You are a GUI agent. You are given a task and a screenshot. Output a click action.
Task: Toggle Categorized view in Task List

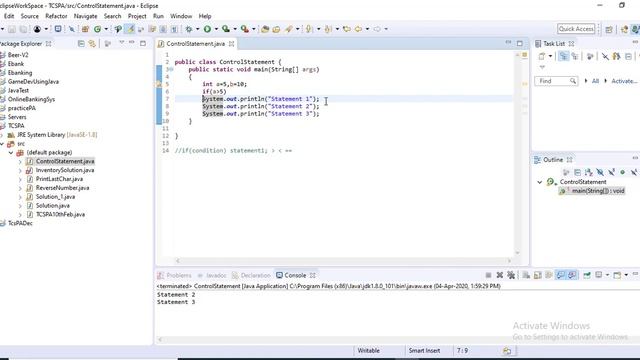tap(563, 56)
